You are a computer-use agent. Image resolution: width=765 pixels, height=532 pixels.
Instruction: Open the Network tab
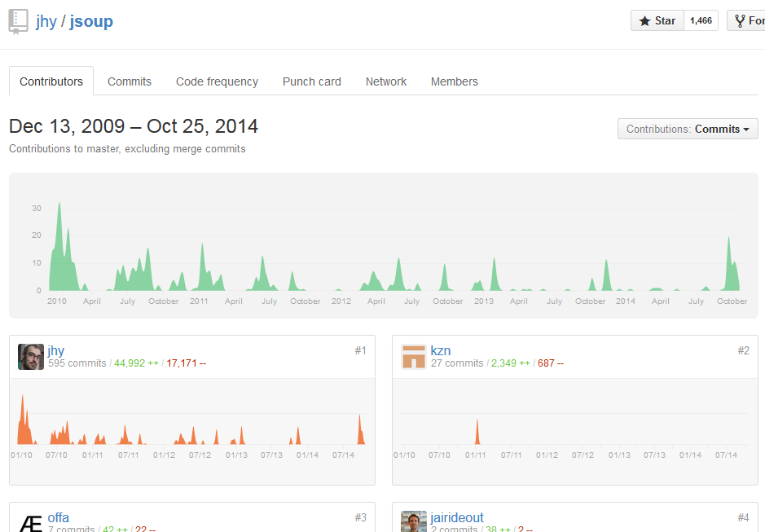(386, 81)
